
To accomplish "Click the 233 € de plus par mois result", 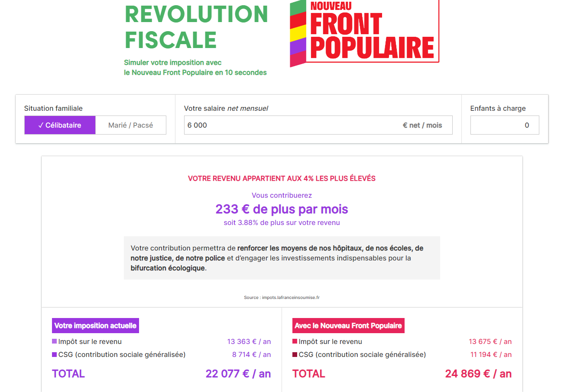I will point(282,209).
